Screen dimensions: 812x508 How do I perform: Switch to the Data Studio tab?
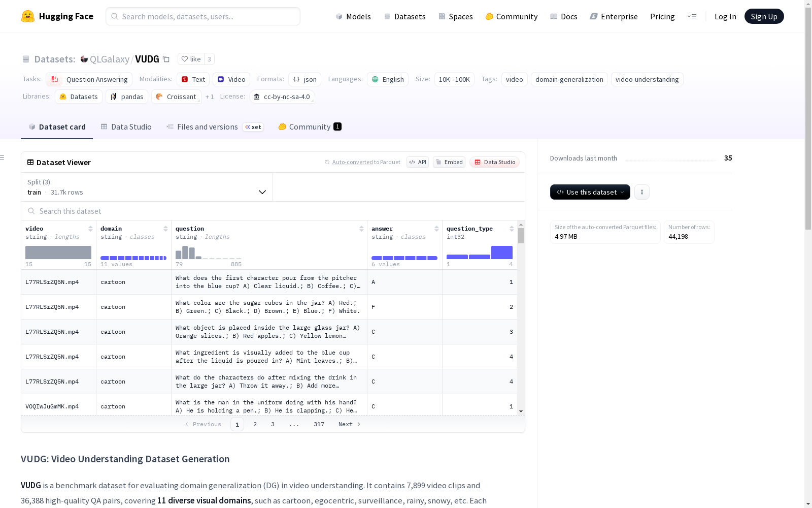[x=126, y=127]
